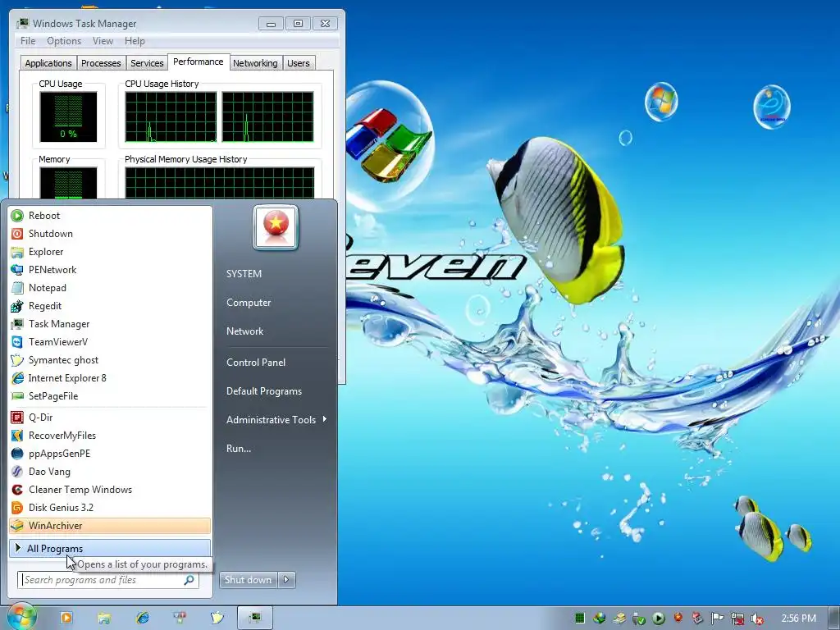Click Internet Explorer icon on taskbar
Viewport: 840px width, 630px height.
[x=142, y=618]
